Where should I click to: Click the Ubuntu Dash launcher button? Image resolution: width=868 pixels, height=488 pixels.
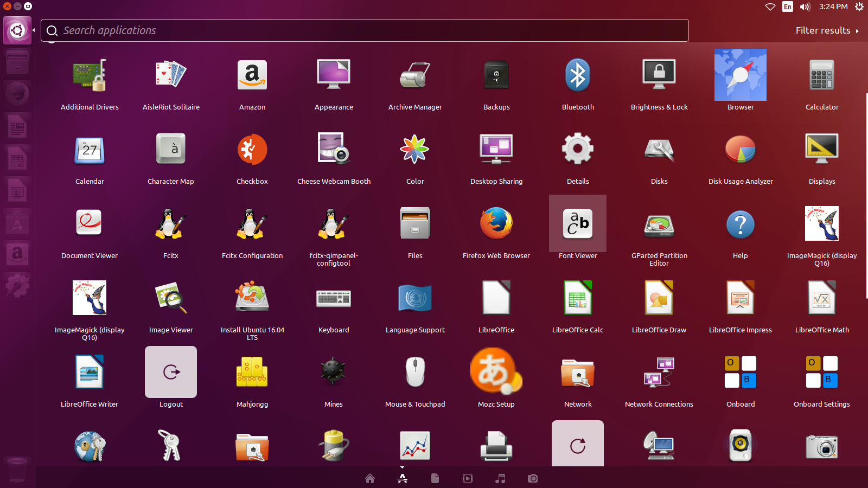pos(17,30)
